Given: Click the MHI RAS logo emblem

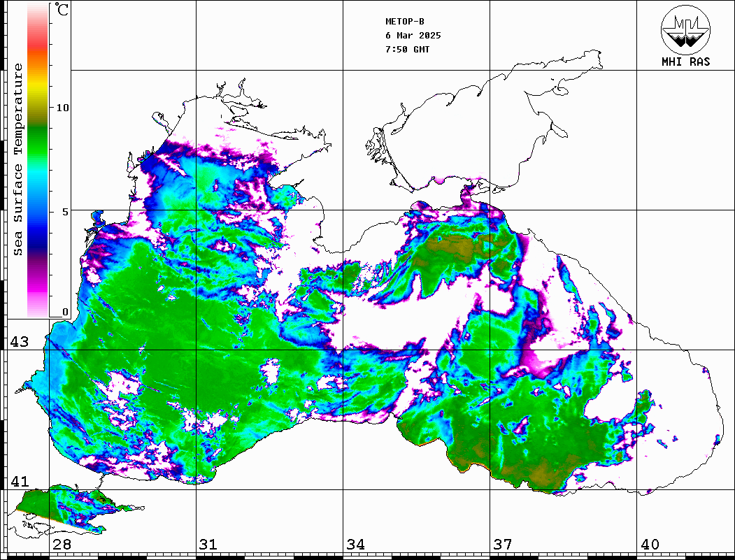Looking at the screenshot, I should tap(686, 29).
